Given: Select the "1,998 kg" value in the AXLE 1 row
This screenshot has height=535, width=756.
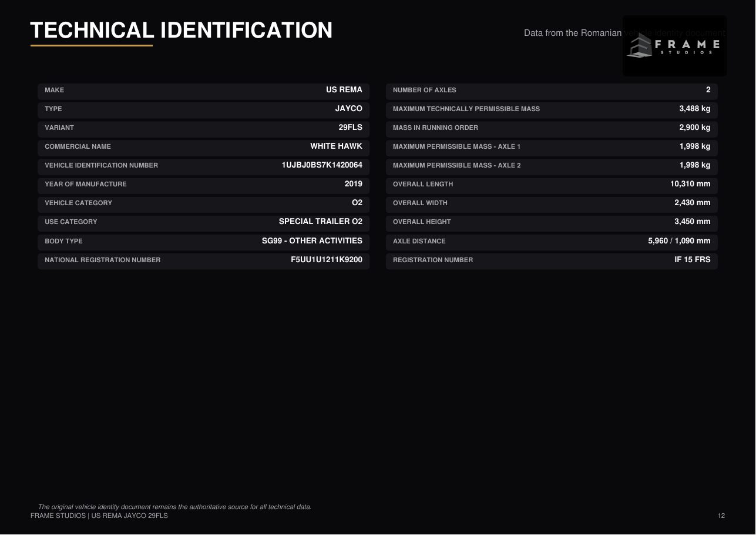Looking at the screenshot, I should pyautogui.click(x=695, y=146).
